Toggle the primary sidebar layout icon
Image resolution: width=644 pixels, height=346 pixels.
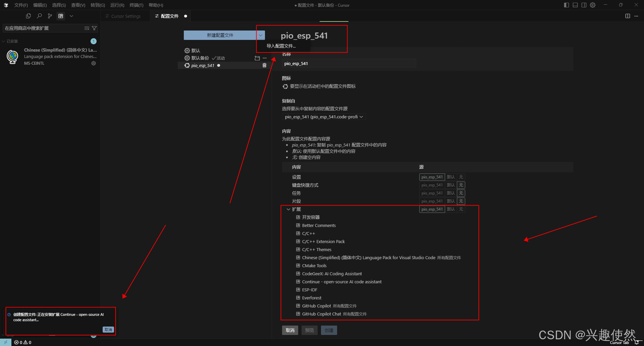567,5
